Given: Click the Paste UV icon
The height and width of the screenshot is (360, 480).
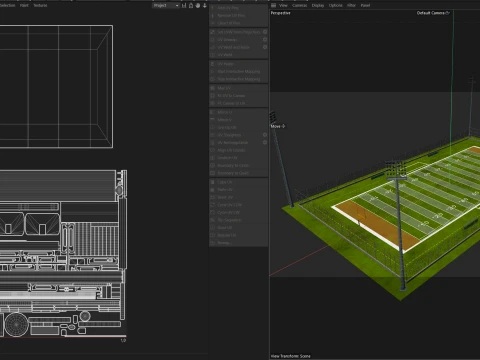Looking at the screenshot, I should (x=213, y=190).
